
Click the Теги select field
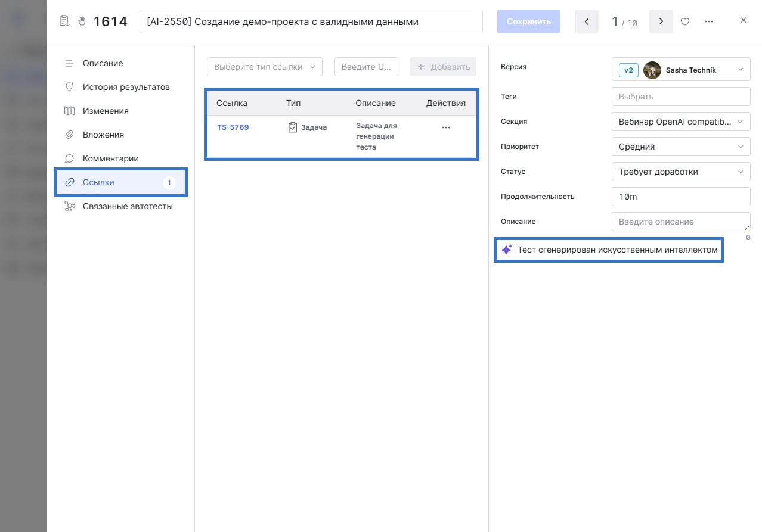(680, 97)
